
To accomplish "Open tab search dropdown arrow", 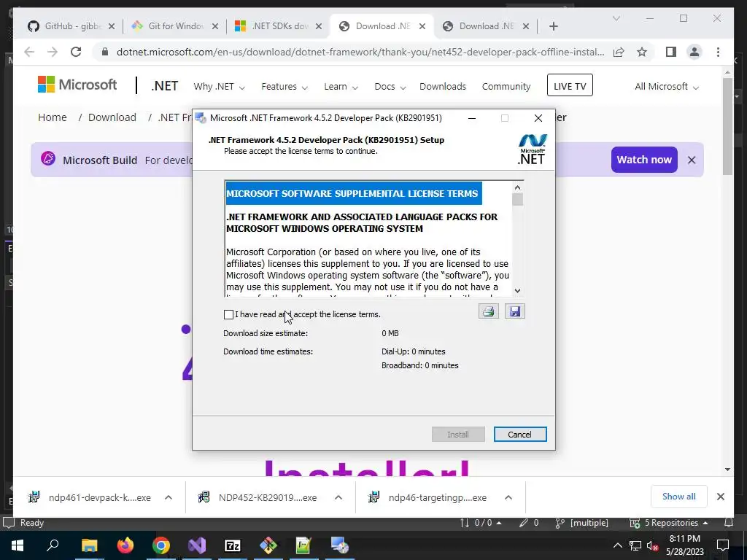I will pos(616,18).
